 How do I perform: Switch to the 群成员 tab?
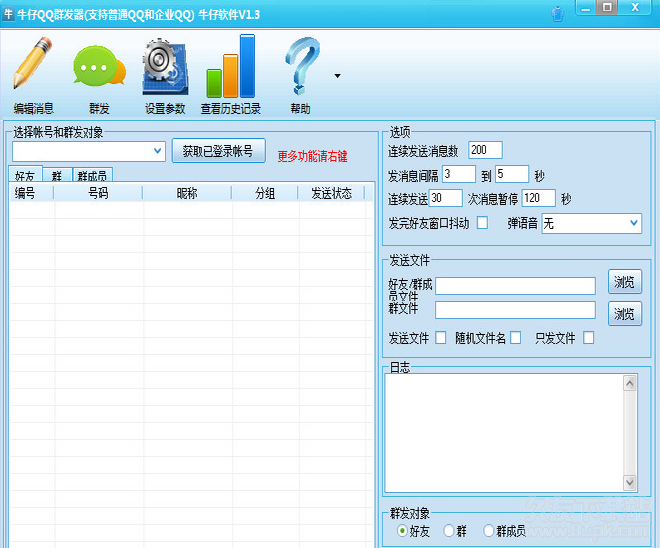93,175
